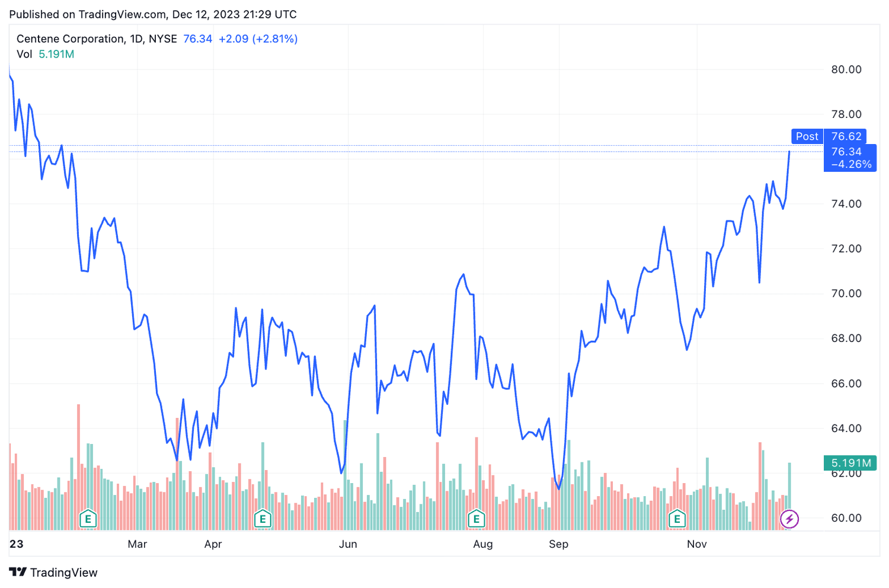Click the 76.34 last price axis label
This screenshot has height=588, width=889.
pos(846,152)
